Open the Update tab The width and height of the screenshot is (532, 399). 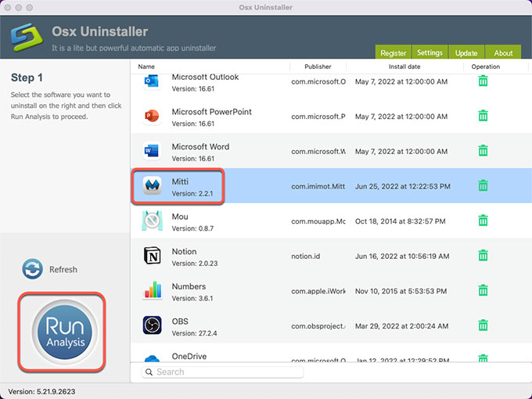466,53
